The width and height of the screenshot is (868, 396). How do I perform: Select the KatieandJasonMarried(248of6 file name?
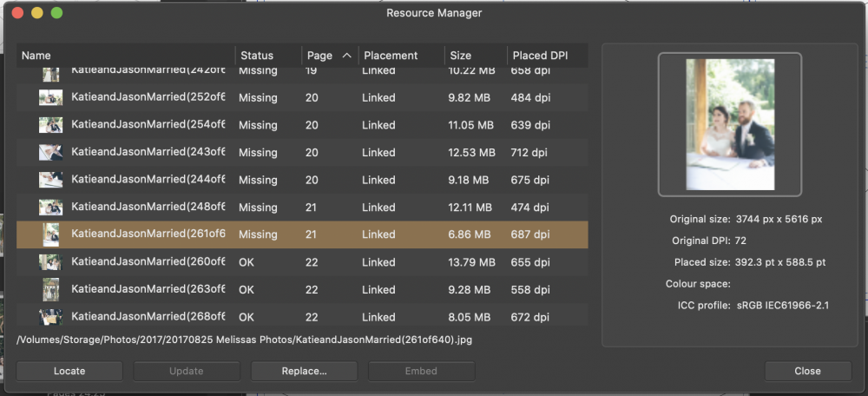148,207
